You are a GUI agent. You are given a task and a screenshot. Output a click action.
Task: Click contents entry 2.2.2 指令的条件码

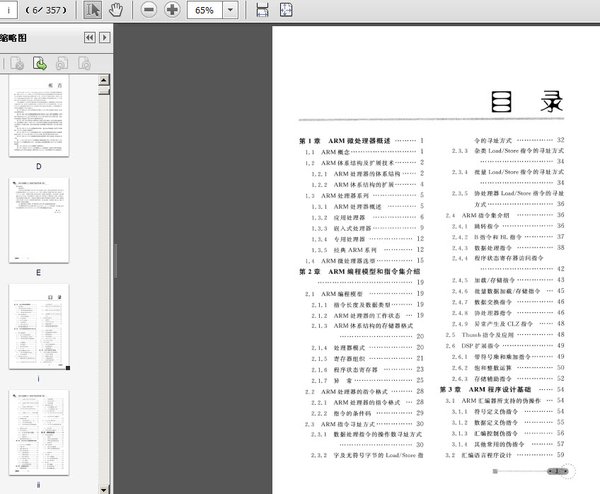click(x=367, y=413)
